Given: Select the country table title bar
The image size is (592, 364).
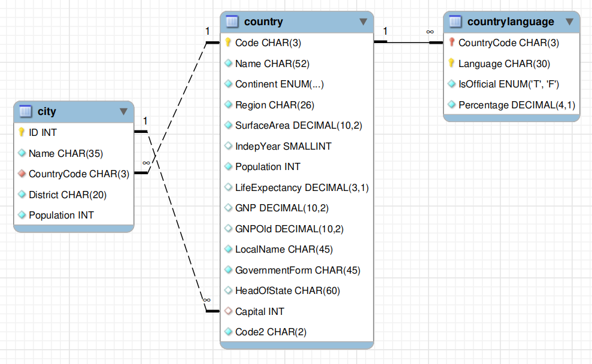Looking at the screenshot, I should tap(297, 22).
